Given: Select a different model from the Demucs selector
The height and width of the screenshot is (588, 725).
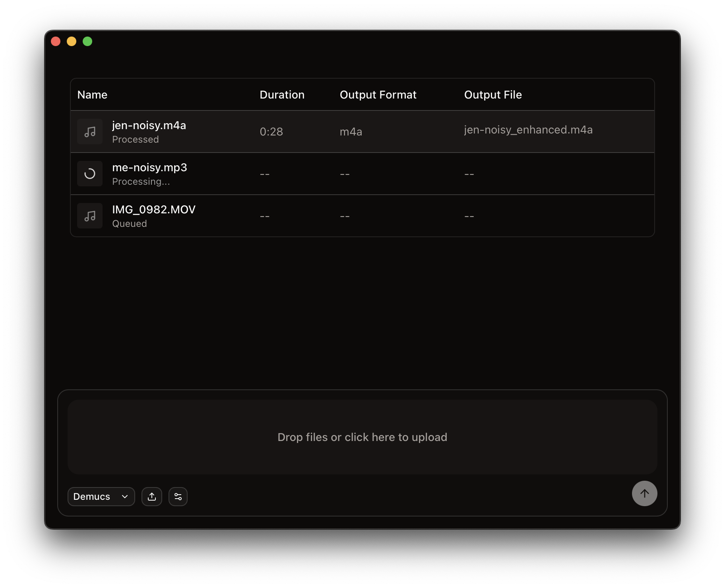Looking at the screenshot, I should click(x=101, y=496).
